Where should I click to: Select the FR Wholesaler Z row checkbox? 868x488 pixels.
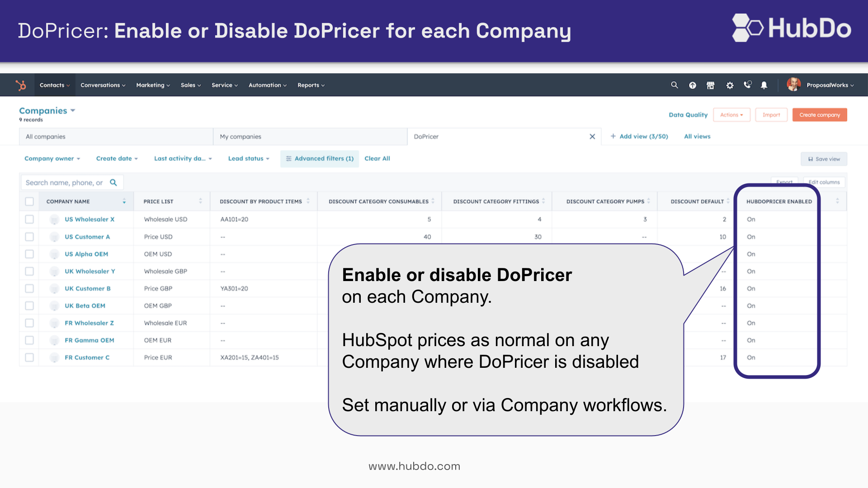(29, 323)
